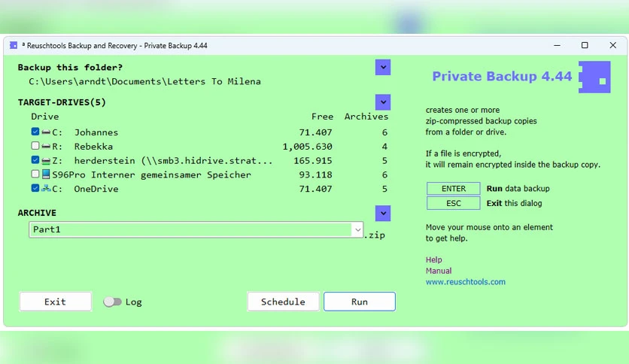Click the .zip extension label
This screenshot has height=364, width=629.
pyautogui.click(x=375, y=235)
